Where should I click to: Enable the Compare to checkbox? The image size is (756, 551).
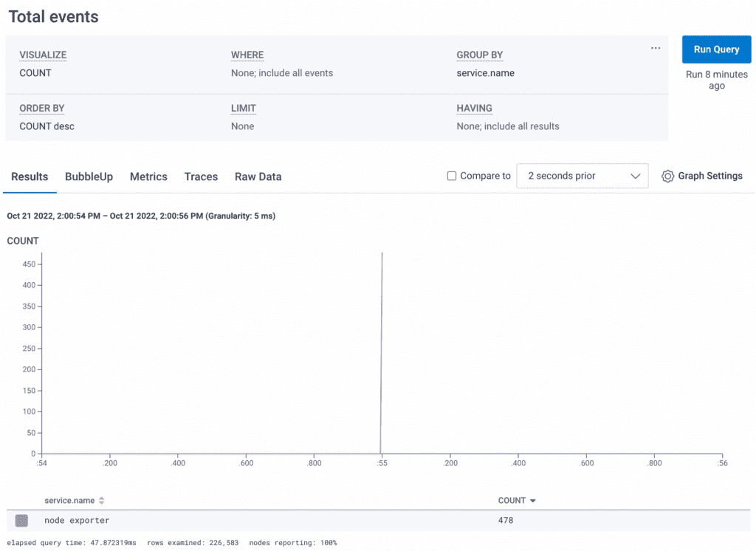coord(452,177)
